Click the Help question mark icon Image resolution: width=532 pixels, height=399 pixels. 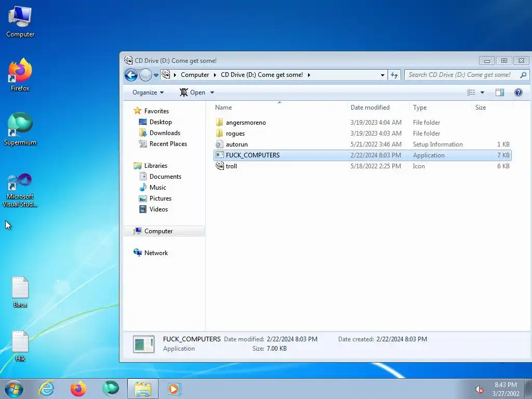coord(518,92)
